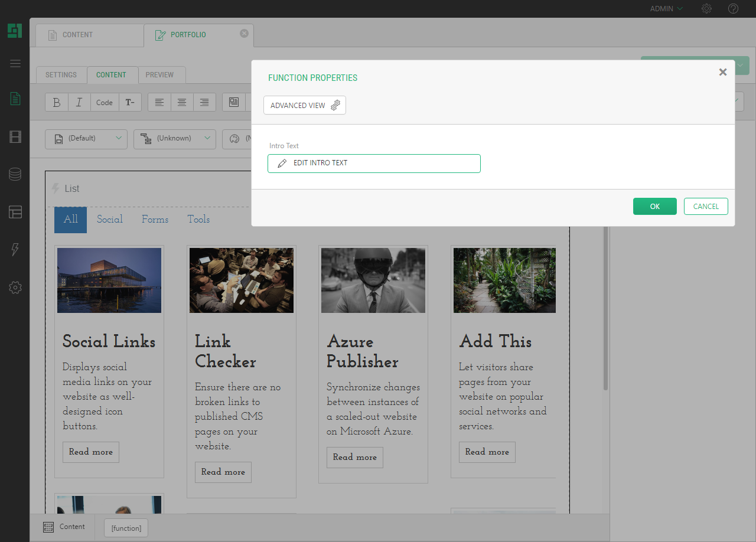
Task: Open the Layout perspective icon
Action: [15, 212]
